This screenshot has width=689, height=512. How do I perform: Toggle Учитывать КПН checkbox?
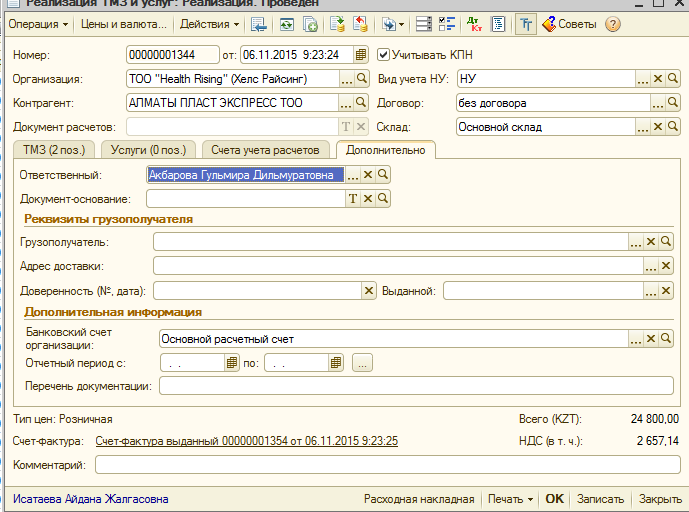click(x=383, y=55)
